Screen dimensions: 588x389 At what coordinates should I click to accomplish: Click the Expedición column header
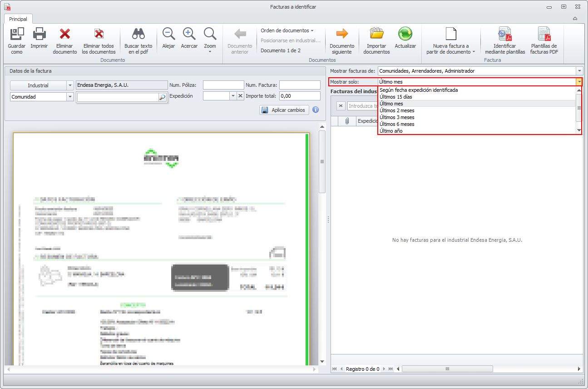pos(367,121)
